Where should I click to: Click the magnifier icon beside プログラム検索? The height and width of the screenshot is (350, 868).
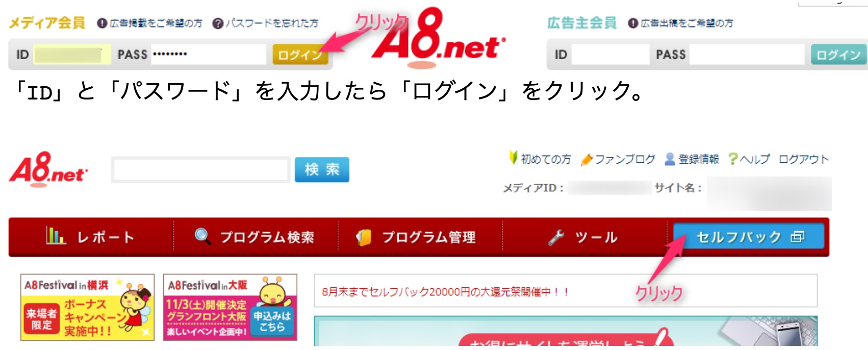(202, 236)
